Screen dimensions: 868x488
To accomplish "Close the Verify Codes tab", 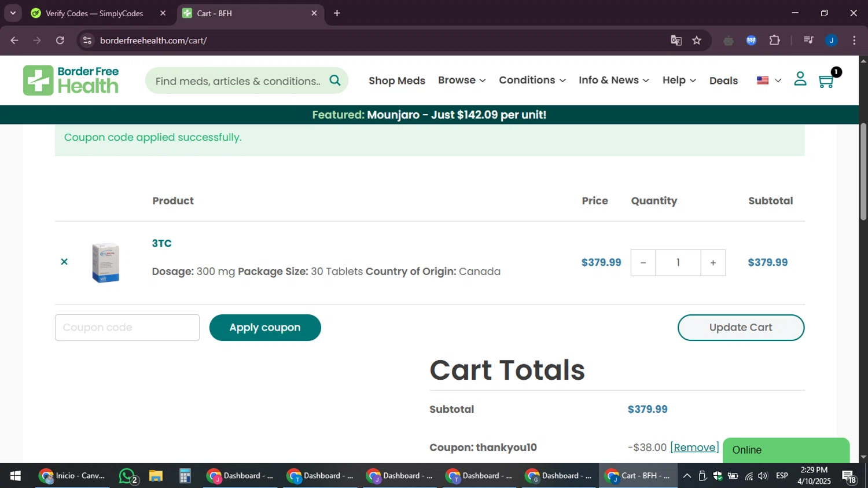I will click(163, 13).
